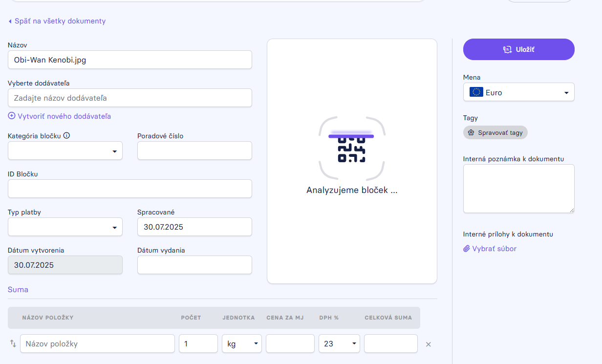Click the reorder arrows icon on item row

13,343
